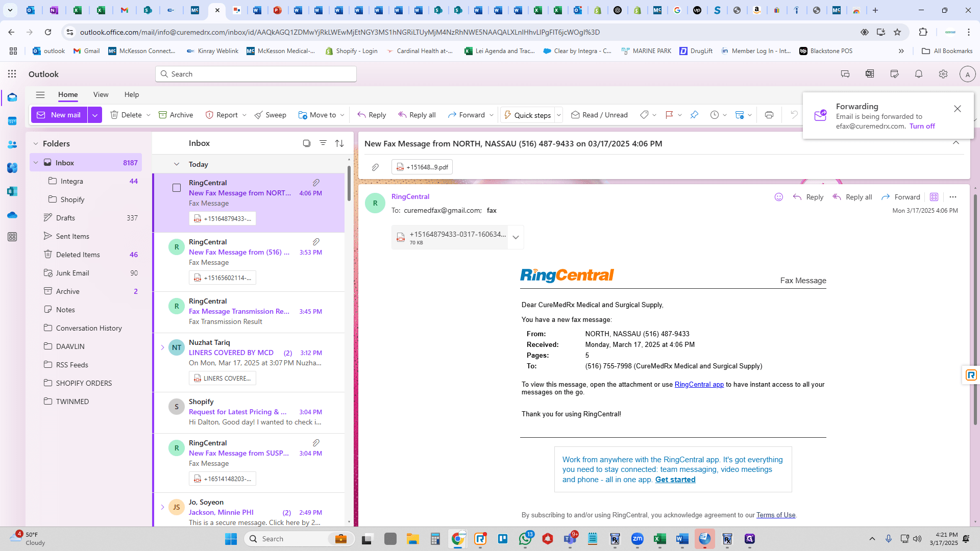
Task: Click Archive in the ribbon
Action: [x=176, y=115]
